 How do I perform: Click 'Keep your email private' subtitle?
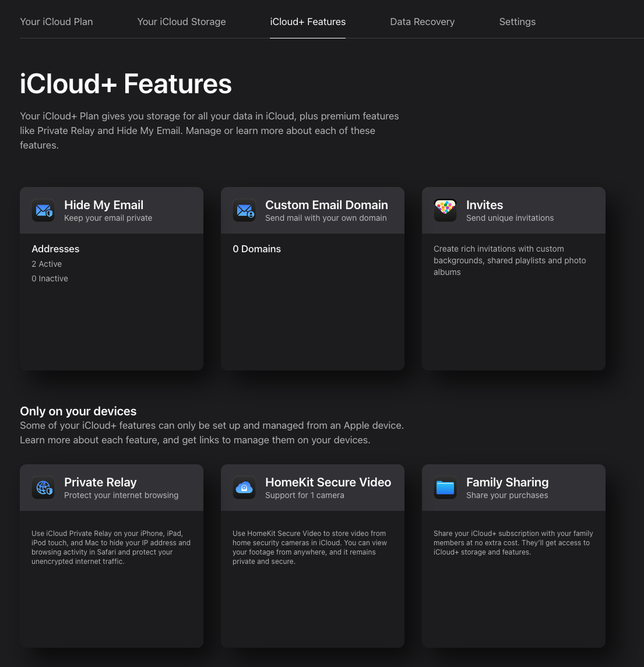(x=108, y=218)
